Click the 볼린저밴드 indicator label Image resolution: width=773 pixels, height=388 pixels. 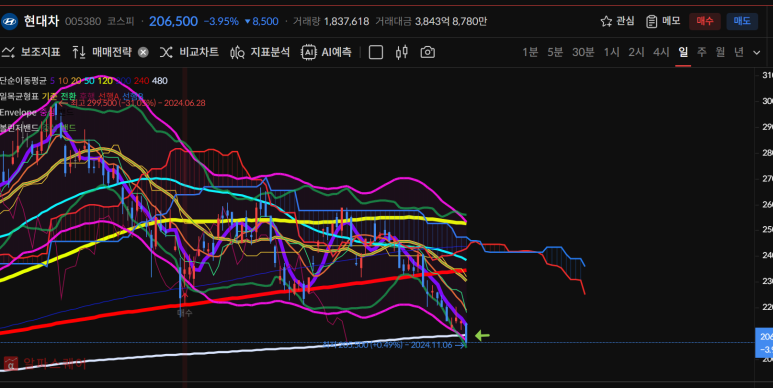pos(19,128)
